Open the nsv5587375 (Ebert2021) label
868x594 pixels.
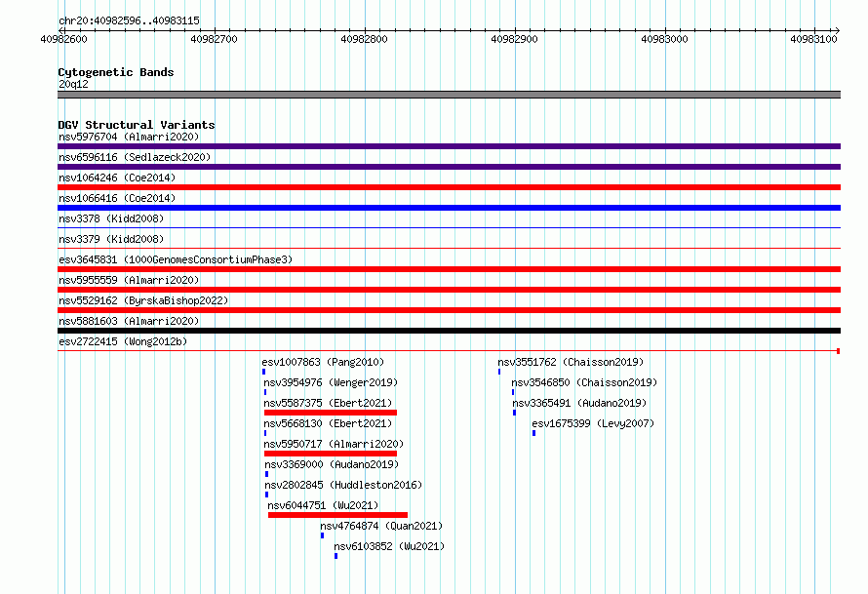[328, 403]
